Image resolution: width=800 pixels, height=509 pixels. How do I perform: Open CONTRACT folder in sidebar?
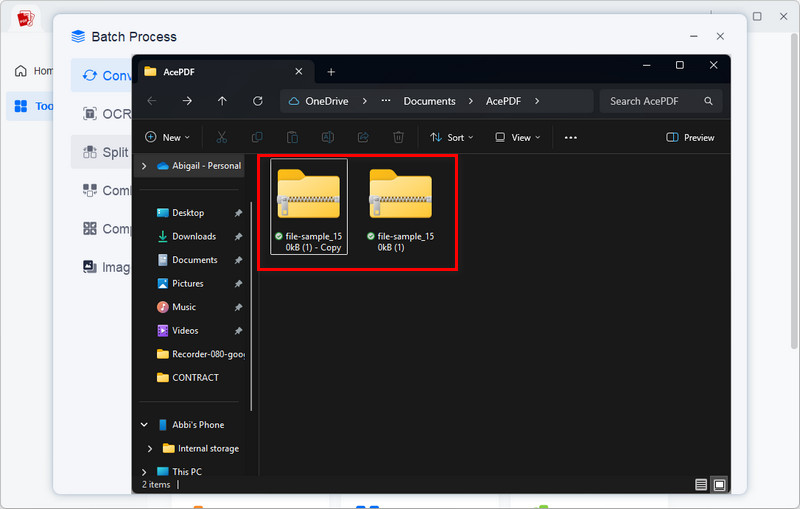click(195, 377)
